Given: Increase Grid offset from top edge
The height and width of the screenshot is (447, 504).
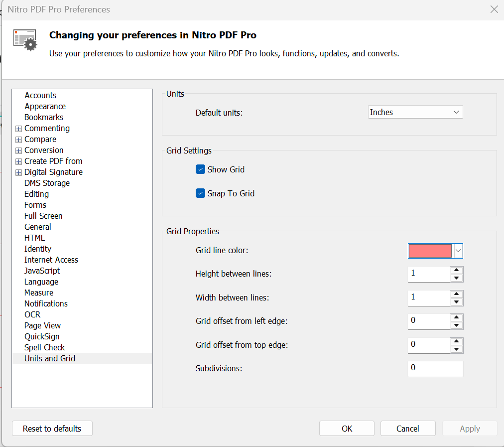Looking at the screenshot, I should (456, 341).
